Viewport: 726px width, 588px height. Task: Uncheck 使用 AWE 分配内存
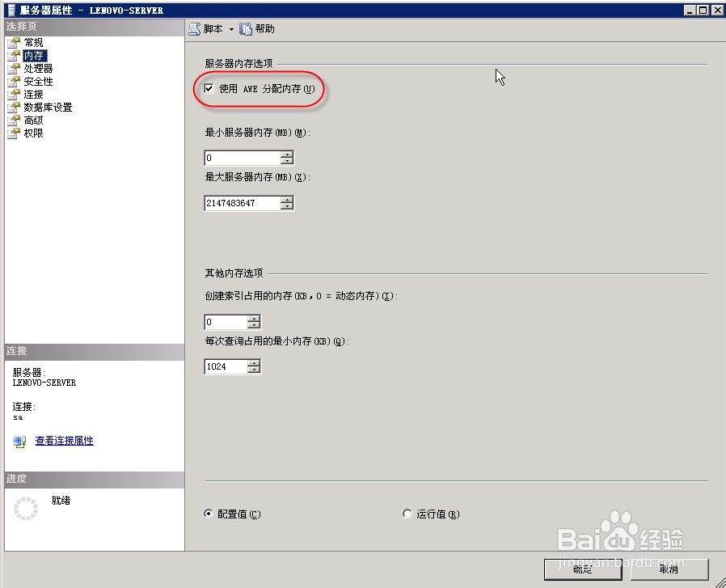[209, 89]
